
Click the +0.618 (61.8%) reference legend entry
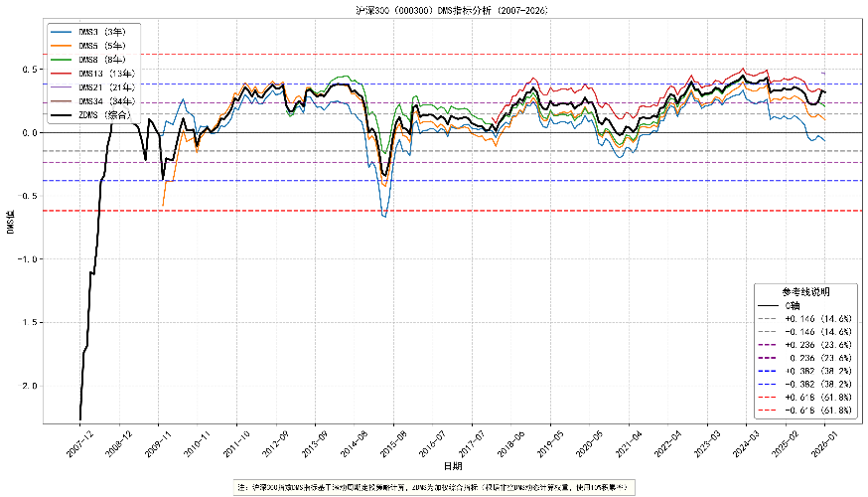[x=804, y=398]
